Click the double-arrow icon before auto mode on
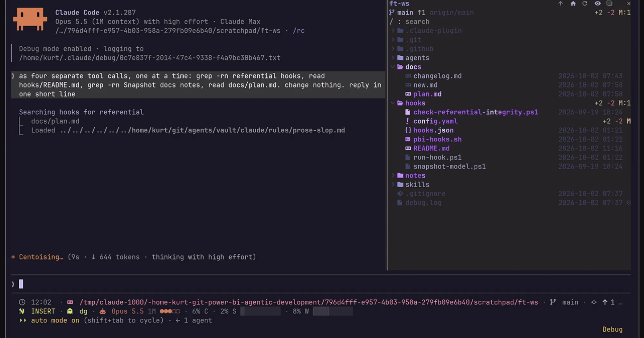Screen dimensions: 644x338 point(23,320)
